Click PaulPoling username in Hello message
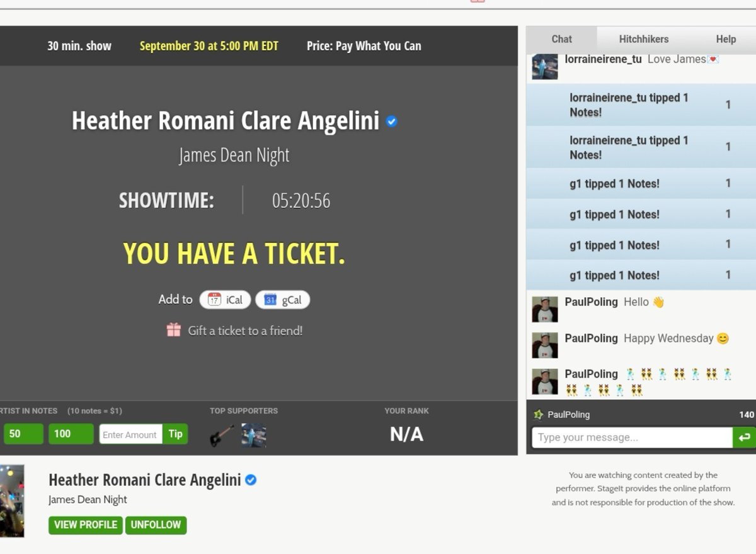Screen dimensions: 756x554 591,302
